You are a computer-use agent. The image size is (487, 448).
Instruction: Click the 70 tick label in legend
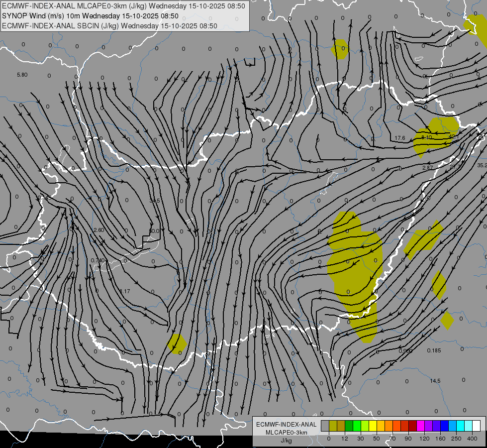click(392, 439)
